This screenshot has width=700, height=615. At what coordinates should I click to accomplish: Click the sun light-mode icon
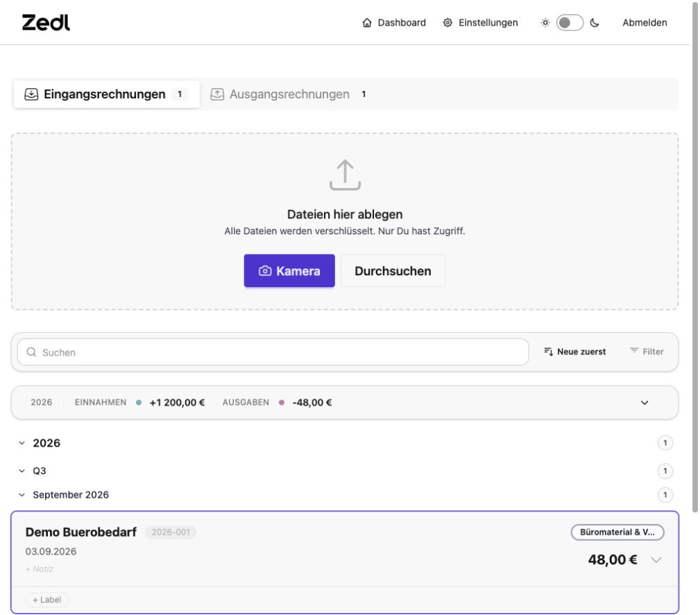point(545,23)
